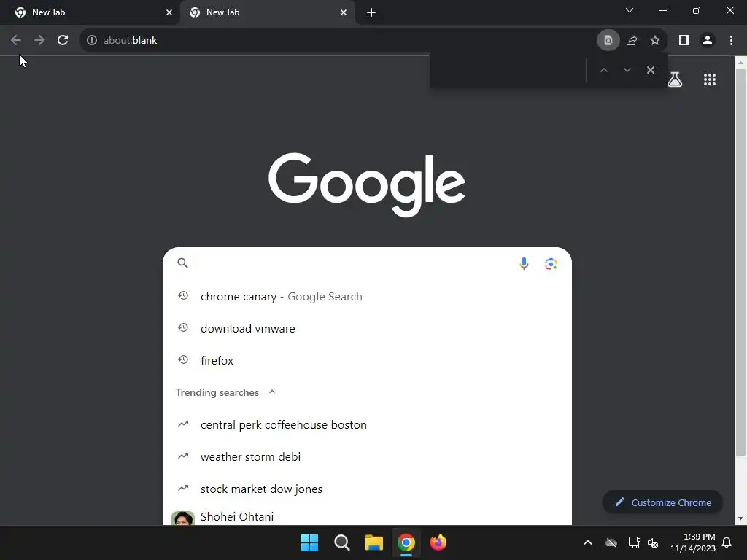The height and width of the screenshot is (560, 747).
Task: Open Firefox from the taskbar
Action: point(438,542)
